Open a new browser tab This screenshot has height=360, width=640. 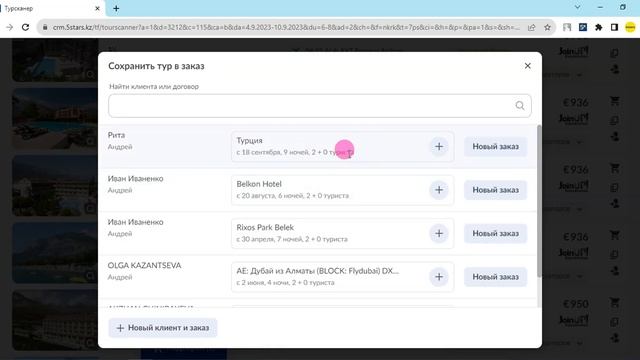click(116, 8)
